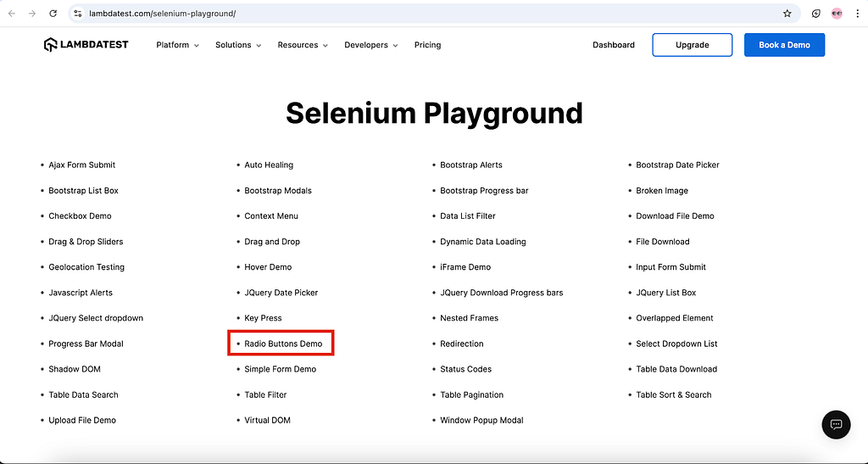This screenshot has width=868, height=464.
Task: Reload the page with the refresh icon
Action: (x=53, y=14)
